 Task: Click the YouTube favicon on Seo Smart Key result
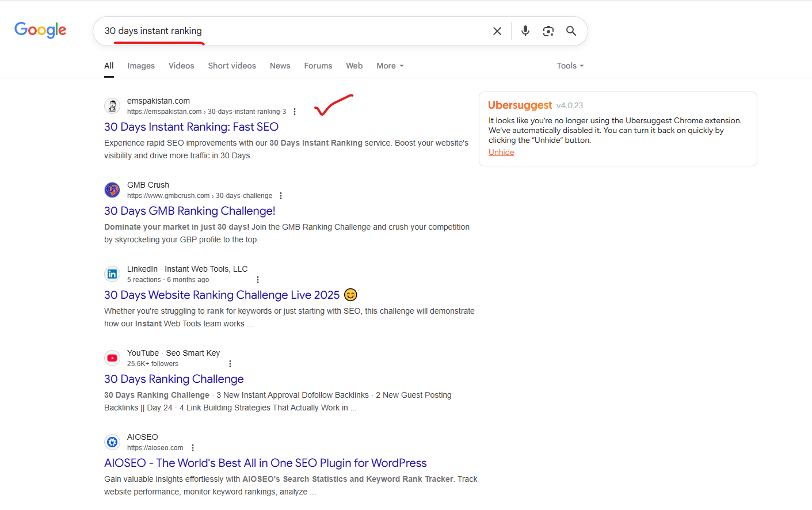112,358
